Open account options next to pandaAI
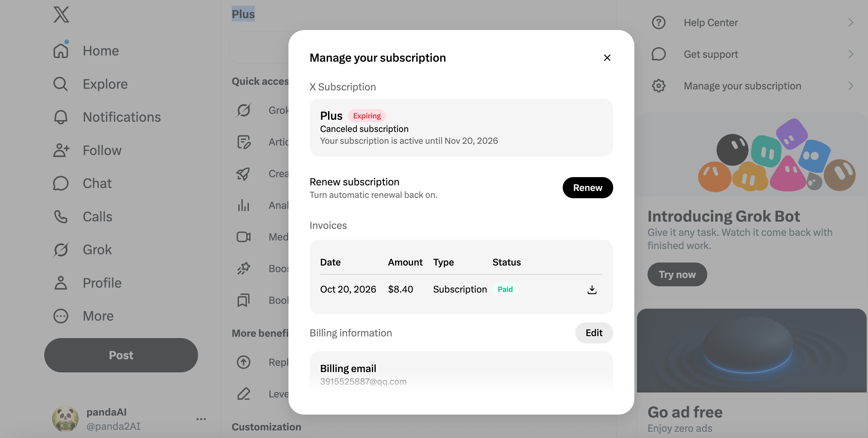Viewport: 868px width, 438px height. (201, 419)
